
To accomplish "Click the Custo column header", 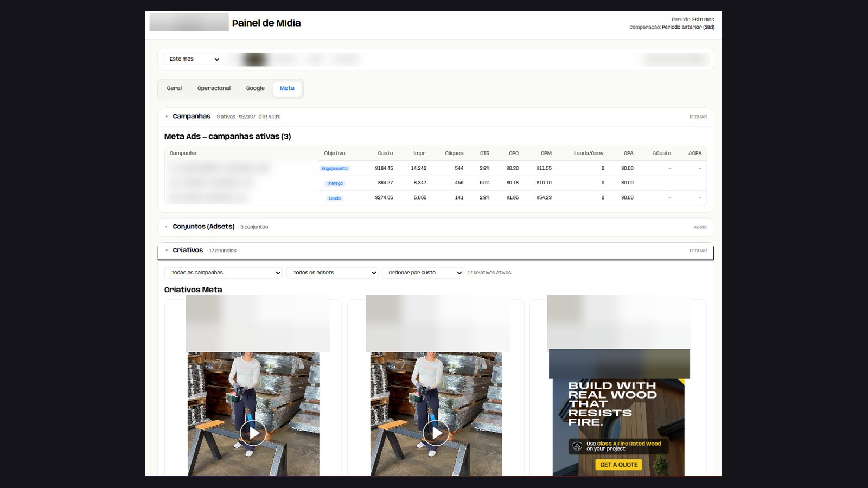I will tap(385, 153).
